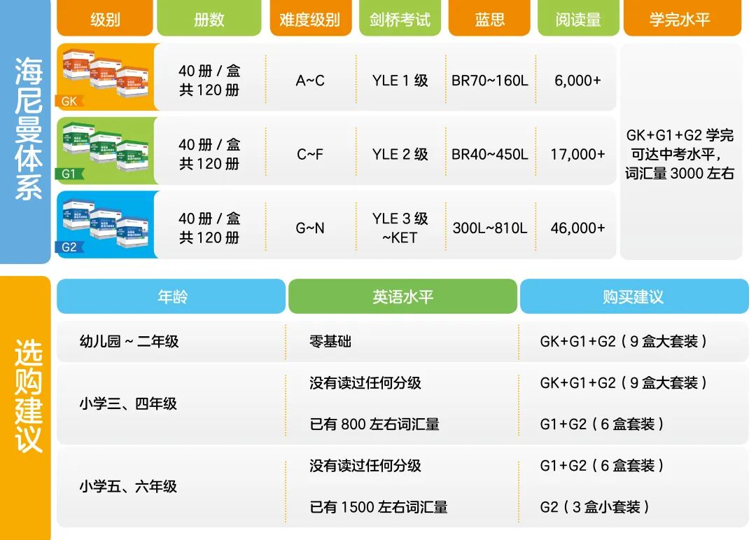This screenshot has height=540, width=756.
Task: Click the YLE 1 级 cell
Action: pyautogui.click(x=400, y=81)
